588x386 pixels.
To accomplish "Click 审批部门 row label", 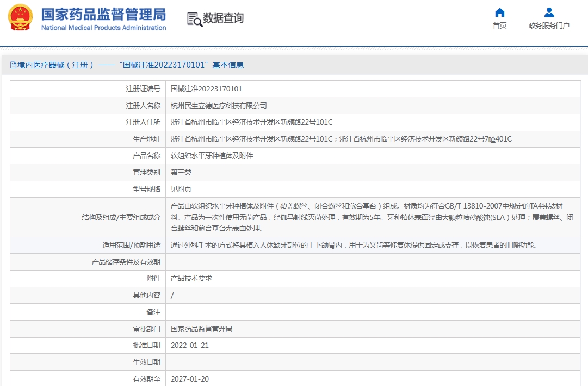I will coord(146,329).
